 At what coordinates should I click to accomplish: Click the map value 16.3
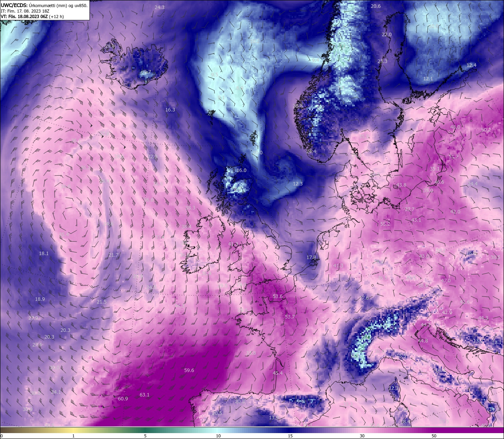170,110
